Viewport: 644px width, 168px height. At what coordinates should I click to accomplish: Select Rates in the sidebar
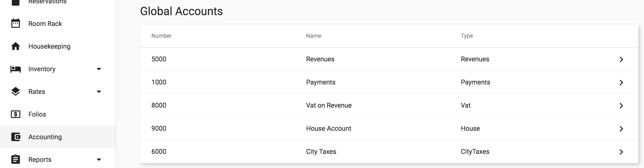[x=36, y=92]
